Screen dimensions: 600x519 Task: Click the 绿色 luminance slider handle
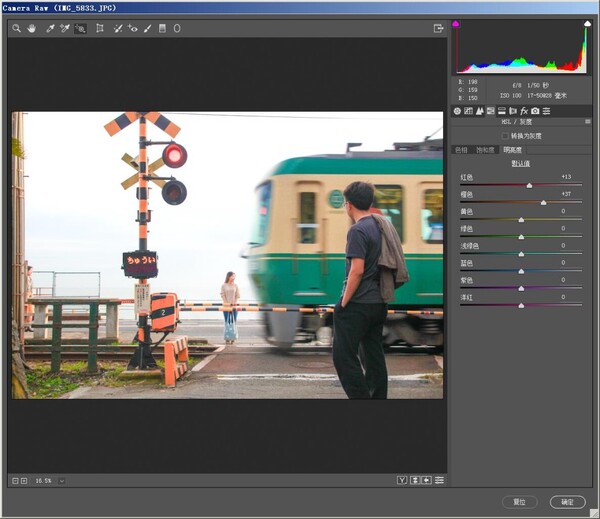[521, 237]
